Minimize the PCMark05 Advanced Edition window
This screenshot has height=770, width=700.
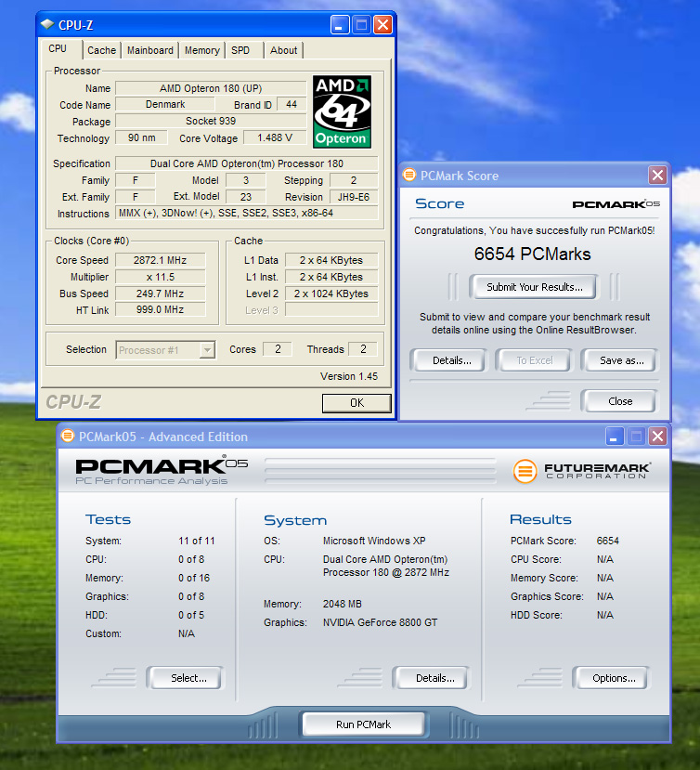(x=614, y=436)
